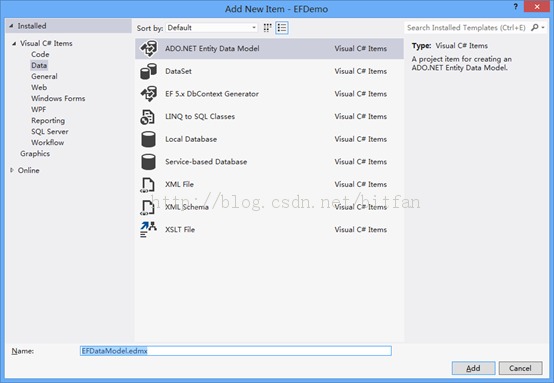Select the 'EF 5.x DbContext Generator' name
554x383 pixels.
click(x=212, y=94)
